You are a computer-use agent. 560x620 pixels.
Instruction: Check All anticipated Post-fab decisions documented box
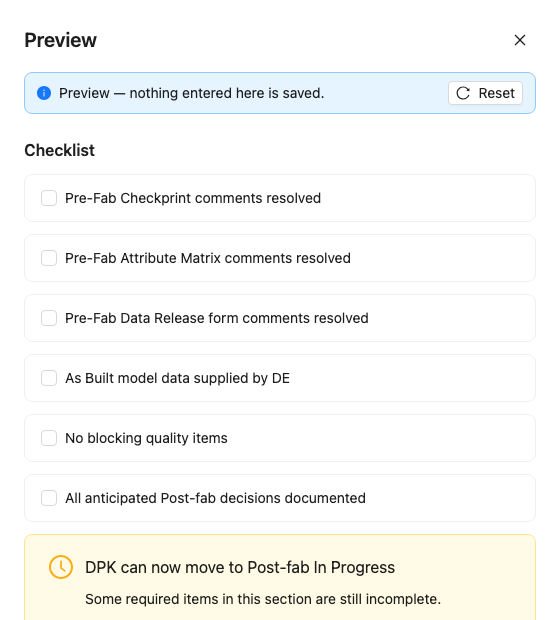(x=49, y=498)
